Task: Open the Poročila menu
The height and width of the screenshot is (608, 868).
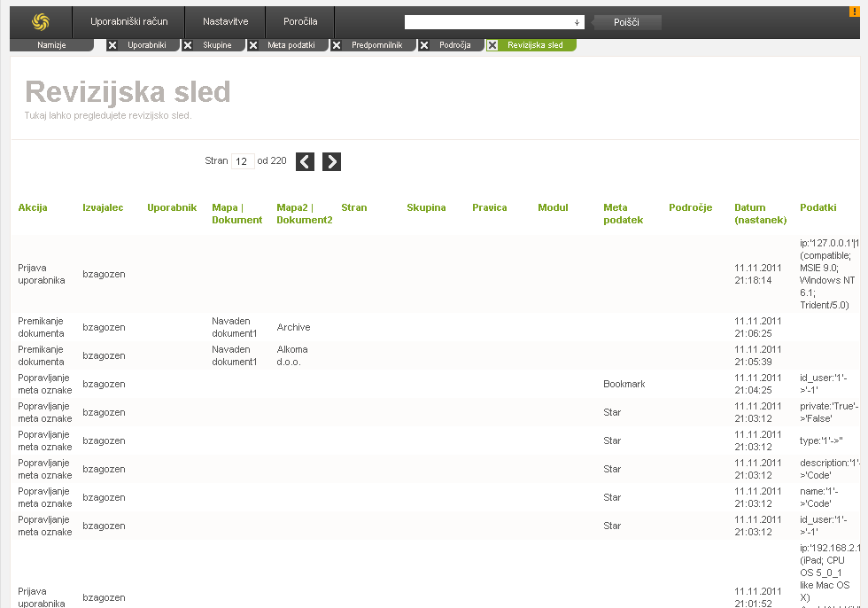Action: pos(300,21)
